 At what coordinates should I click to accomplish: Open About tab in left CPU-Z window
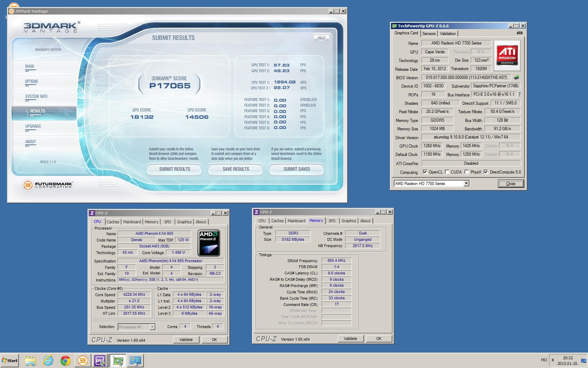pyautogui.click(x=201, y=222)
